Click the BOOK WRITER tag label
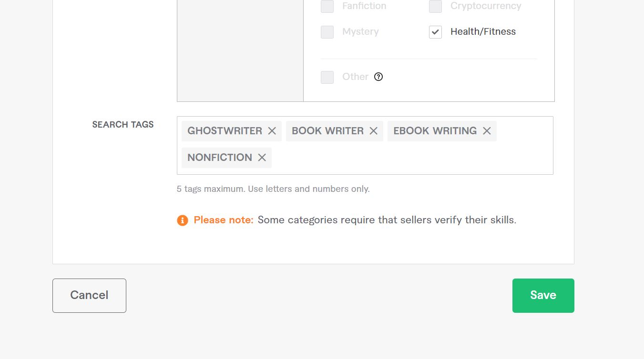The image size is (644, 359). (327, 131)
